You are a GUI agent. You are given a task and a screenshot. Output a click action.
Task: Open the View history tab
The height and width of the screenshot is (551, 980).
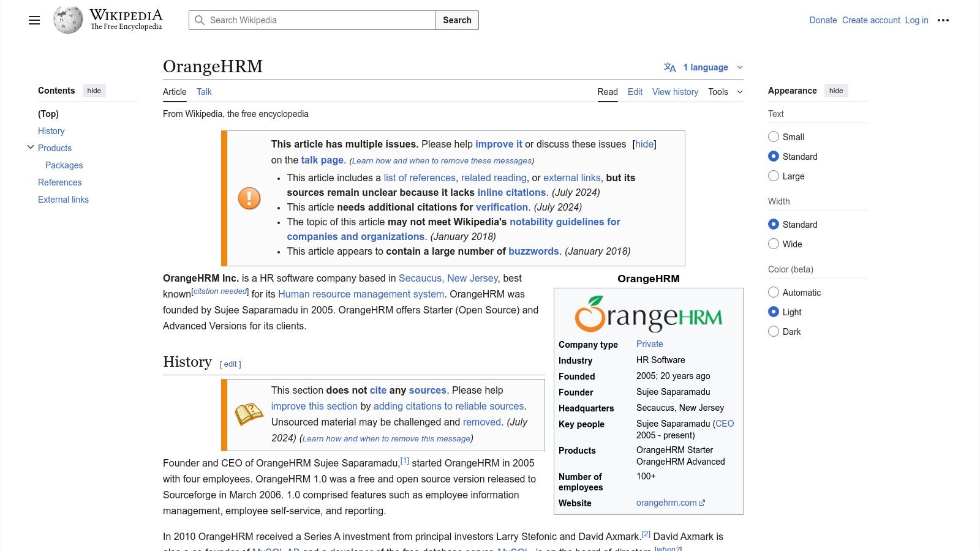point(675,92)
